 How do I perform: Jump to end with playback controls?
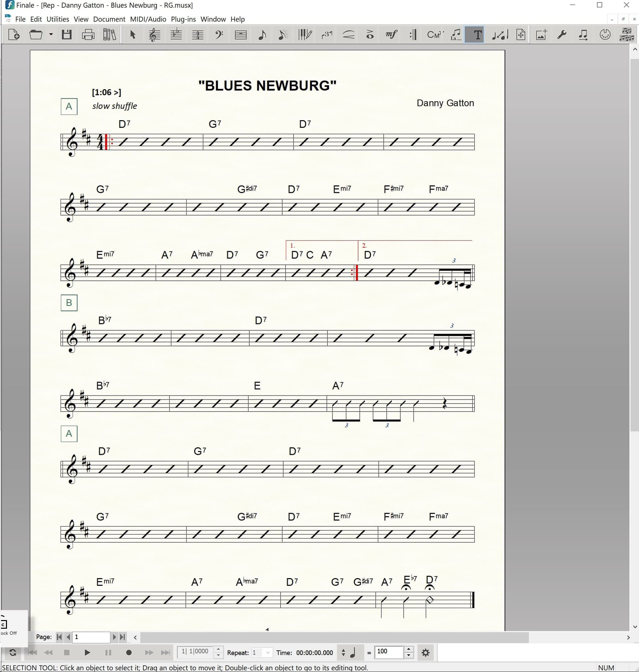pos(165,653)
